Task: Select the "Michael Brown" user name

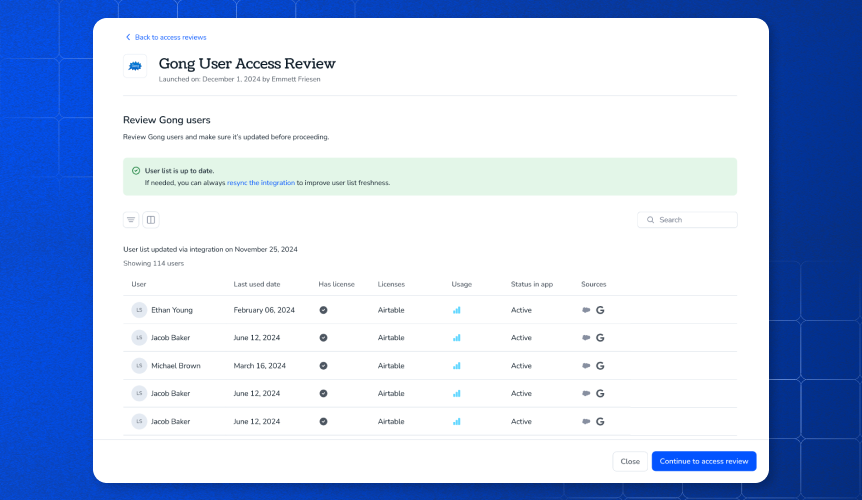Action: click(176, 366)
